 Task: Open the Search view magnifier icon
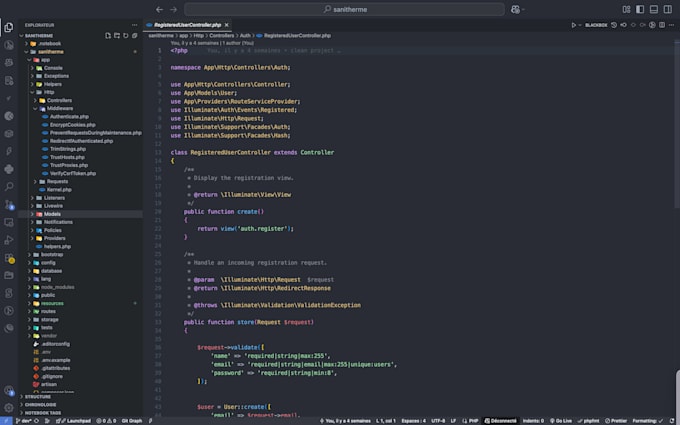pos(9,186)
